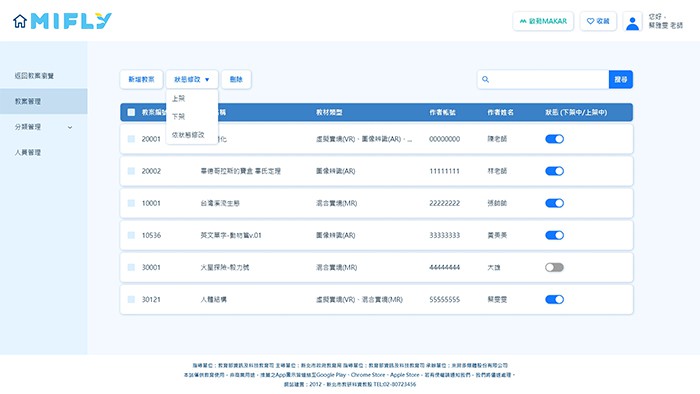Click "Apple Store" in the footer
700x394 pixels.
click(x=404, y=375)
